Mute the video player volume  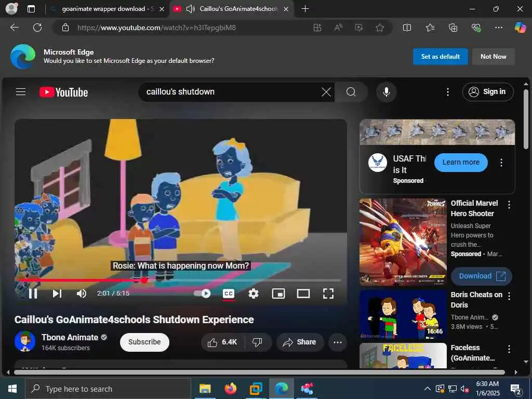[82, 294]
